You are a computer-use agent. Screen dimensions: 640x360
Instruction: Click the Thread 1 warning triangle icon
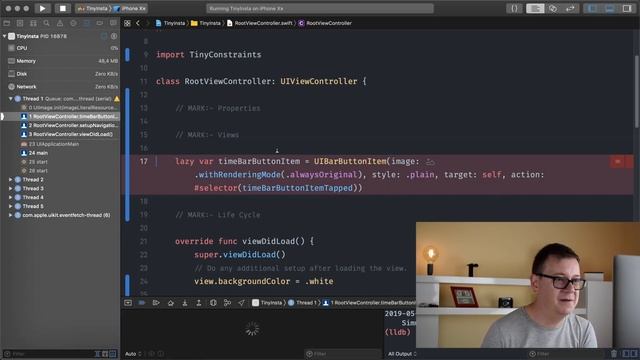116,99
